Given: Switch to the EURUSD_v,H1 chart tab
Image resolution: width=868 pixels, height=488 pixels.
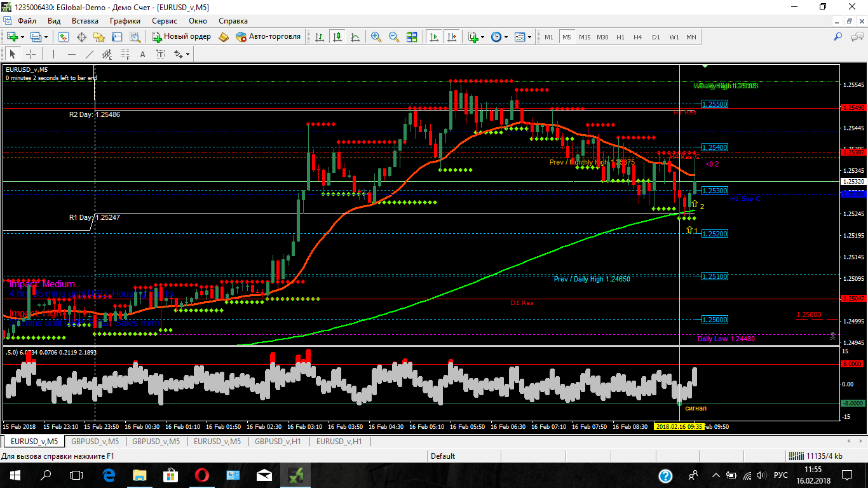Looking at the screenshot, I should click(339, 441).
